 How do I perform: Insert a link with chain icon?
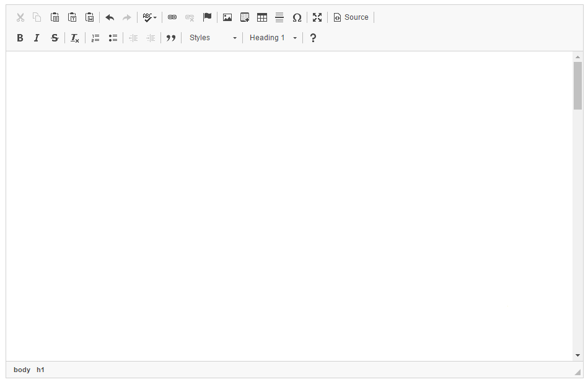point(172,17)
